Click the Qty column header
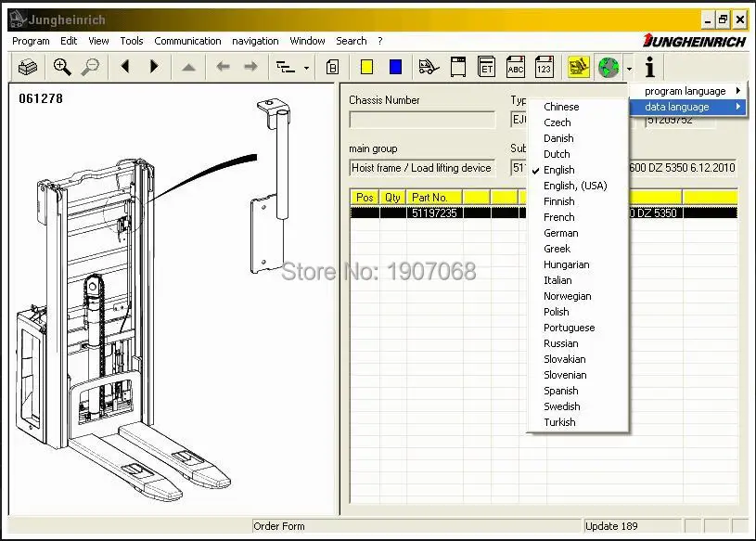This screenshot has width=756, height=541. coord(392,198)
